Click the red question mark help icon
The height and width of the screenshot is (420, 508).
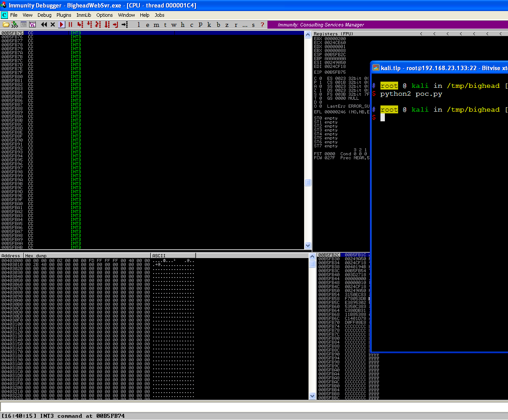(262, 25)
